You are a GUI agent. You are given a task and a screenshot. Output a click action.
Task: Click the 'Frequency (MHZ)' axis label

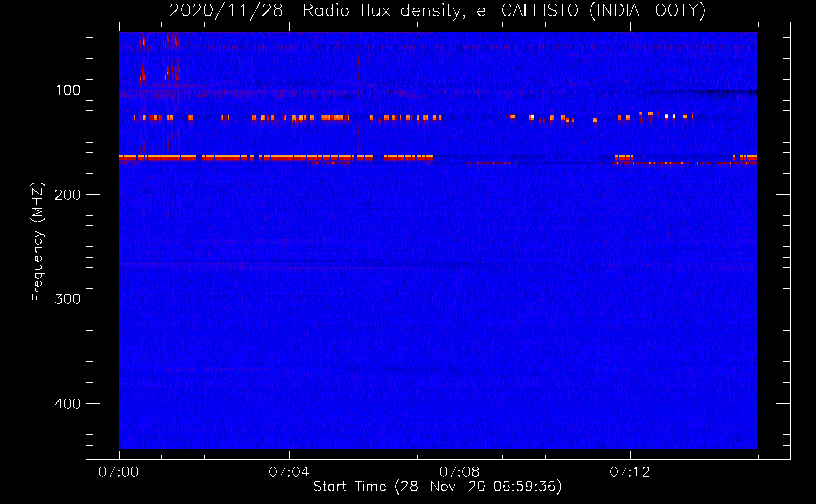point(38,241)
